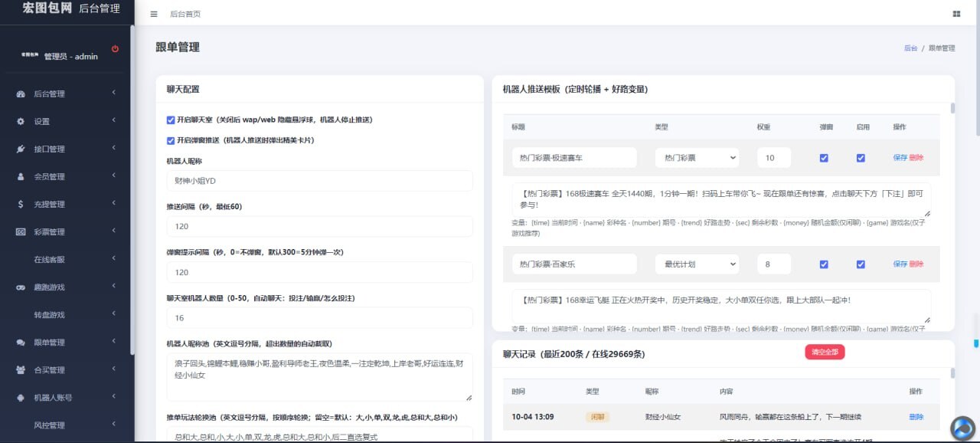Click the 闲聊 type tag
Image resolution: width=980 pixels, height=443 pixels.
click(597, 417)
